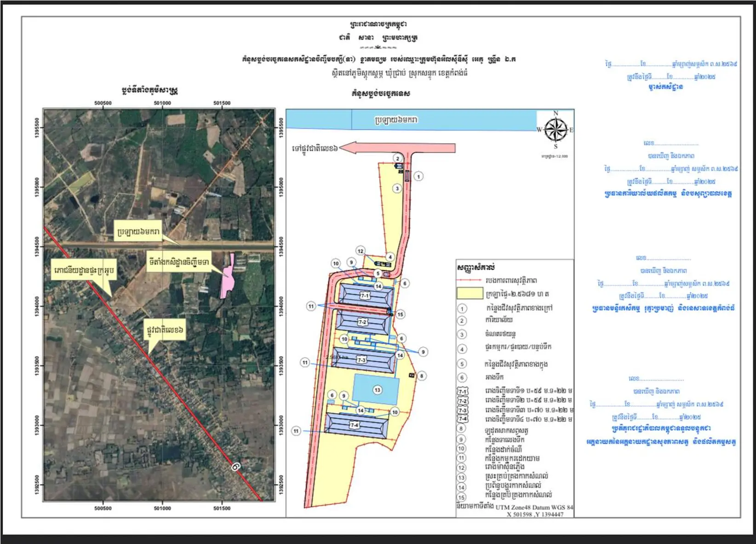756x544 pixels.
Task: Click circled marker 3 on the site plan
Action: (397, 188)
